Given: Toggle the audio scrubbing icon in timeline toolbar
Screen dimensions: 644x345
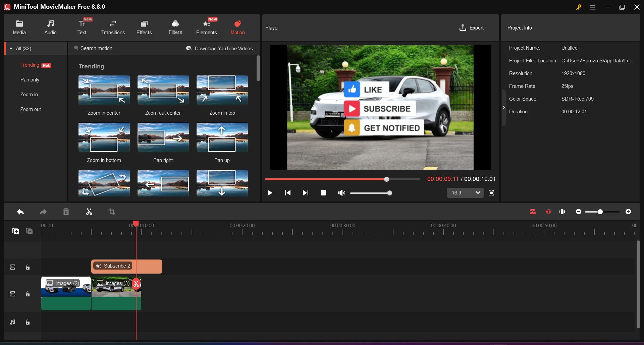Looking at the screenshot, I should [562, 212].
